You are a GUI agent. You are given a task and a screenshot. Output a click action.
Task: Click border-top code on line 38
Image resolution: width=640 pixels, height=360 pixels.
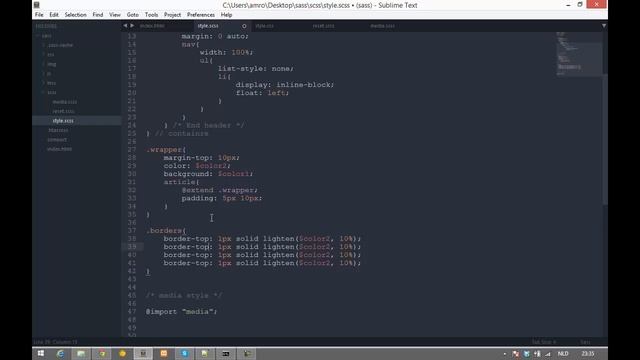click(262, 239)
